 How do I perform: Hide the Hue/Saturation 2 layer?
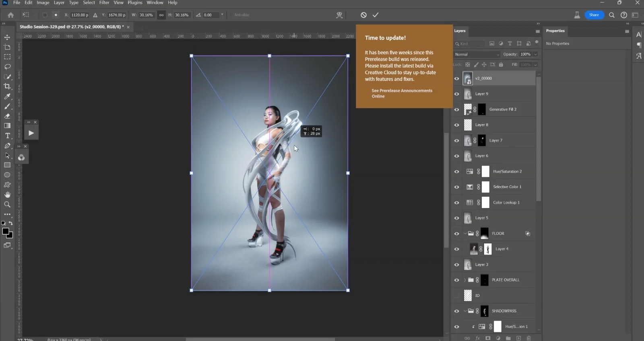(456, 172)
